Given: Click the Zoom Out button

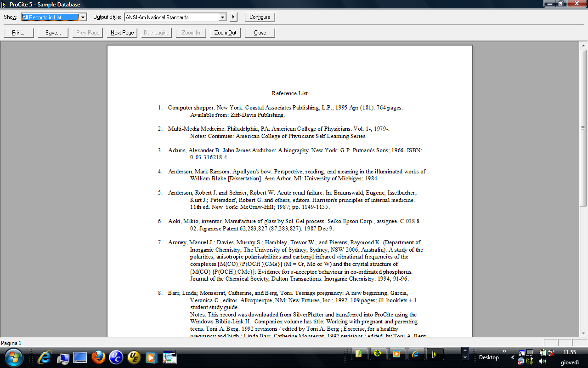Looking at the screenshot, I should (226, 33).
